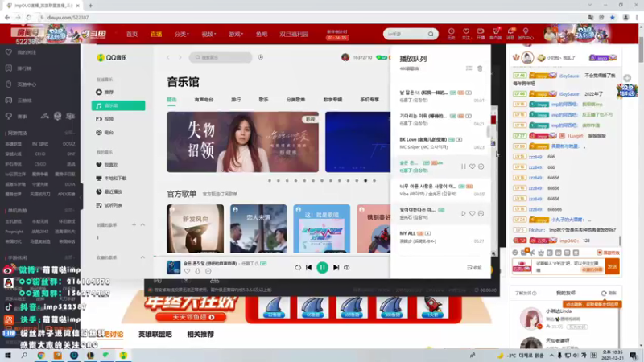644x362 pixels.
Task: Switch to the 数字专辑 tab
Action: [x=332, y=100]
